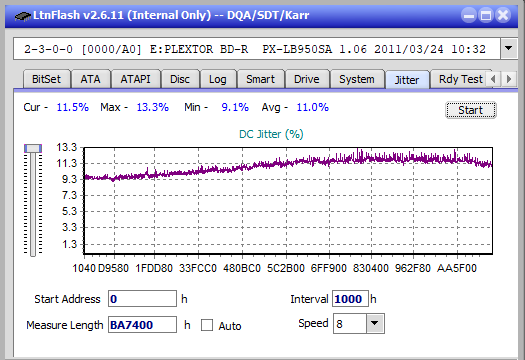
Task: Close the LtnFlash window
Action: 503,15
